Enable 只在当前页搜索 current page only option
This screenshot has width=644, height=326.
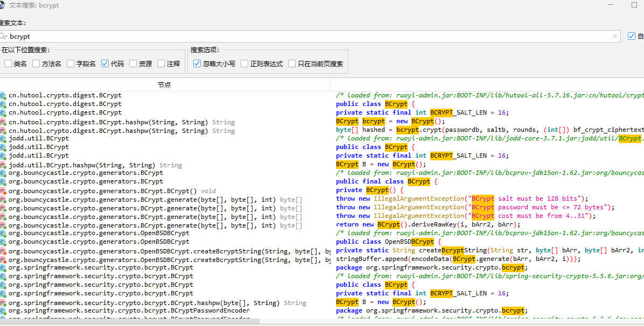292,63
